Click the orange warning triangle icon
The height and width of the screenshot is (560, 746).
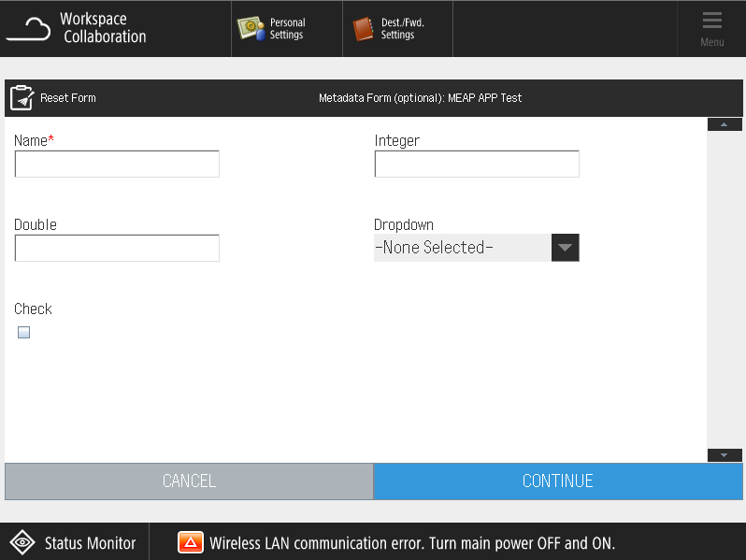coord(191,543)
